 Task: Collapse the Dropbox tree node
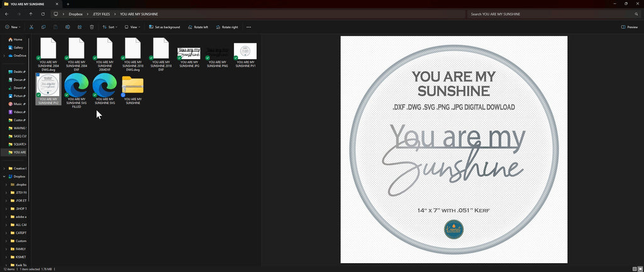pyautogui.click(x=4, y=176)
